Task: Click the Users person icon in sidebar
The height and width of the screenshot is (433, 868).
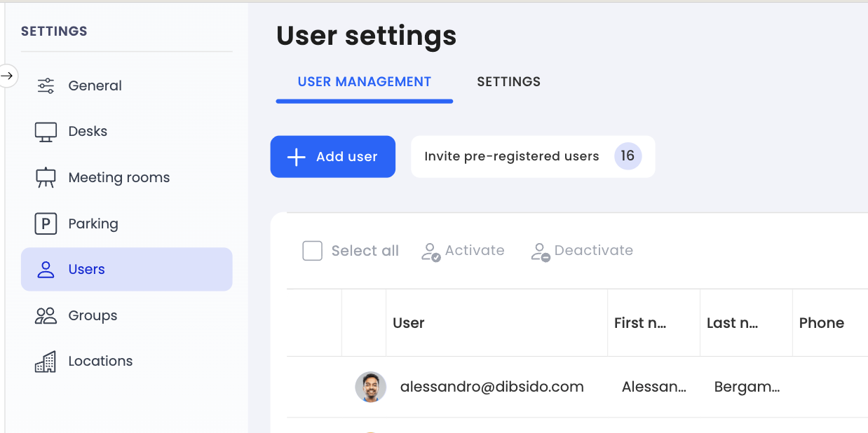Action: pos(46,270)
